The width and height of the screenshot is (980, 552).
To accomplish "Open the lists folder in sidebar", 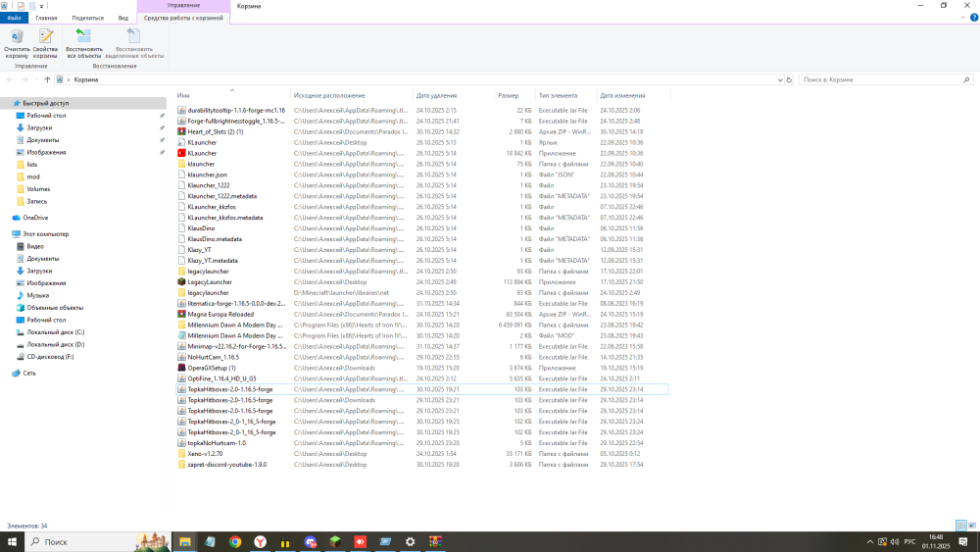I will point(32,165).
